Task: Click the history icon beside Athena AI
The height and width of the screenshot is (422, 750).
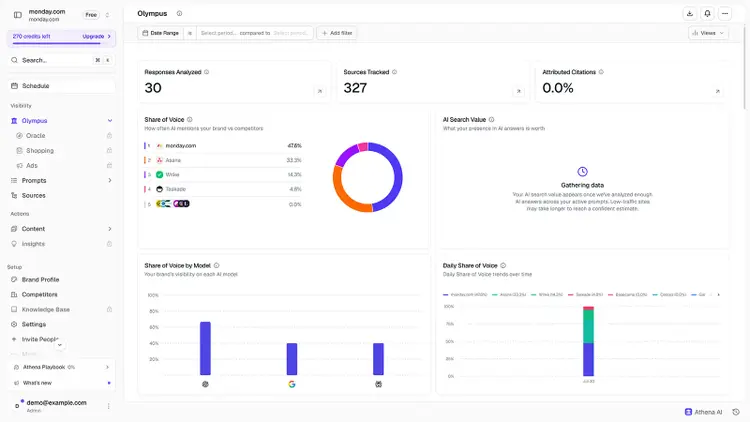Action: pos(736,412)
